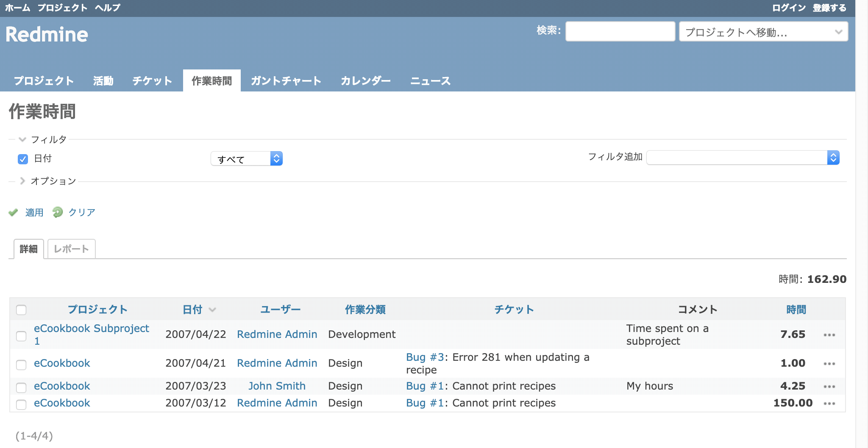Click the 作業時間 page heading
868x448 pixels.
coord(42,111)
